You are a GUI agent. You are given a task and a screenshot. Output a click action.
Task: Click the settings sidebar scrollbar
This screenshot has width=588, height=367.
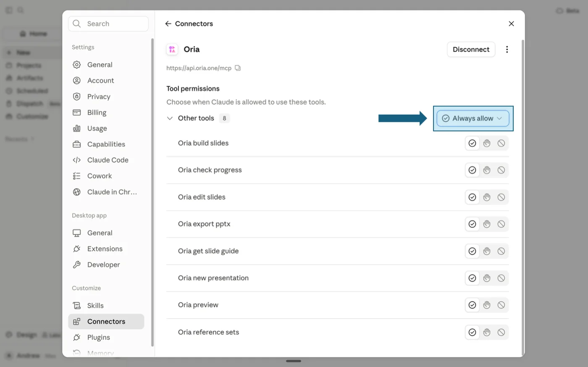click(x=152, y=192)
